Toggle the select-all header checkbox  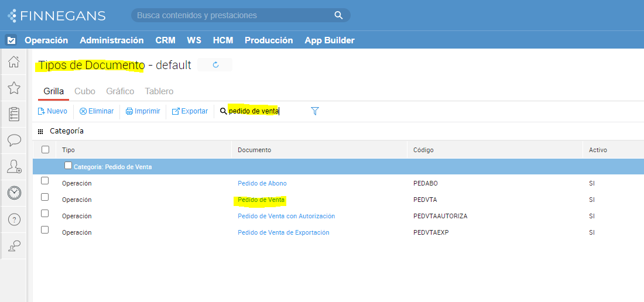point(46,150)
